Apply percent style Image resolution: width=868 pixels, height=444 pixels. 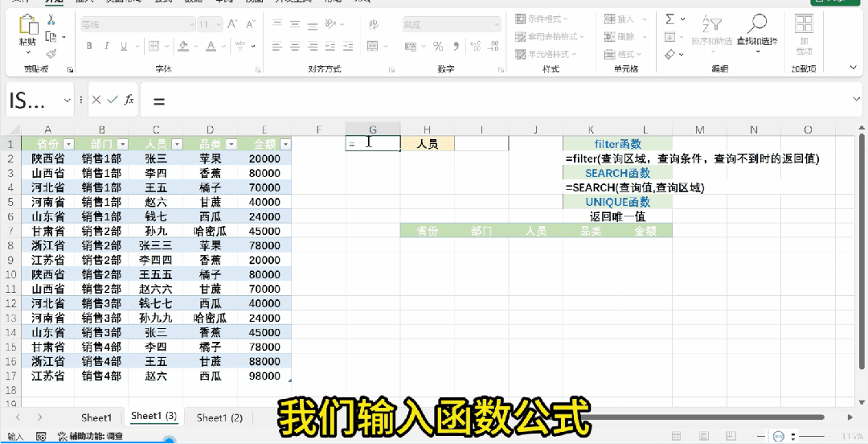pos(439,46)
